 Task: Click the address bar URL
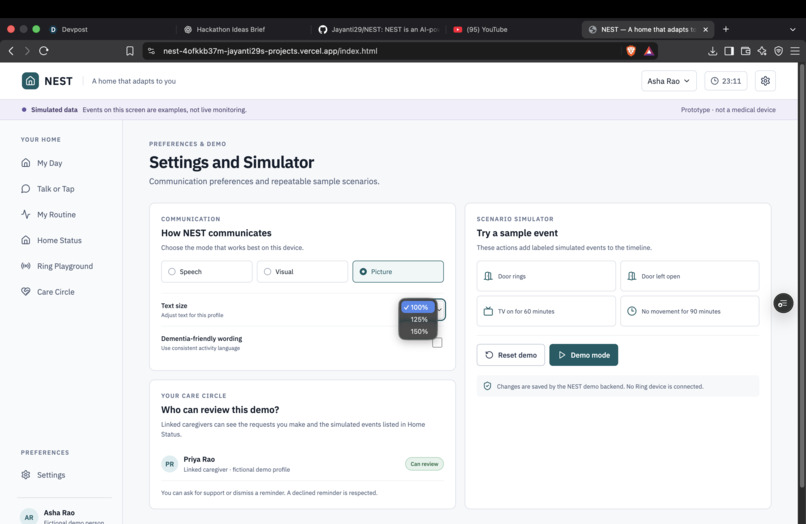(x=270, y=51)
